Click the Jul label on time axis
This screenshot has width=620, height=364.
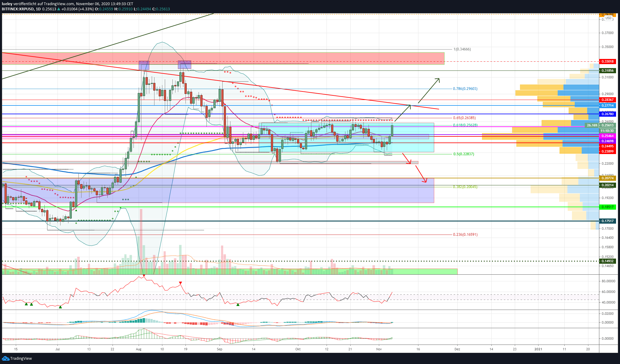(x=57, y=349)
